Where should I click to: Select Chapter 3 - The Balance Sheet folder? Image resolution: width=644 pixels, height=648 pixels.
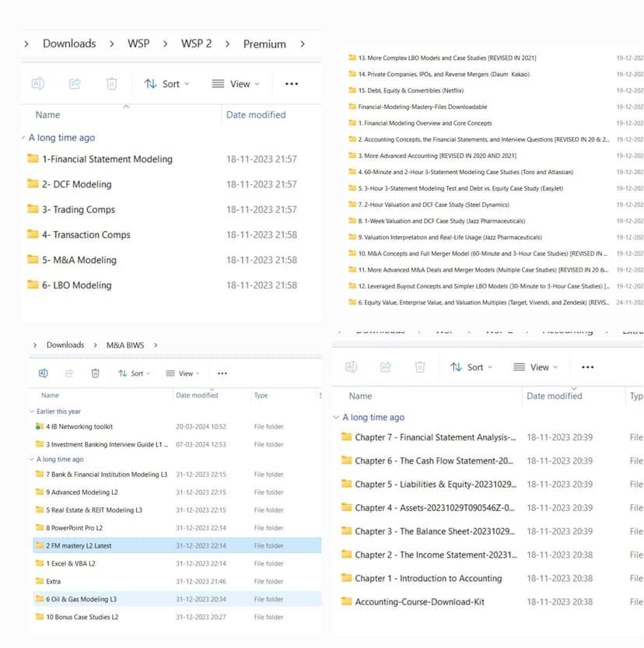click(x=435, y=531)
